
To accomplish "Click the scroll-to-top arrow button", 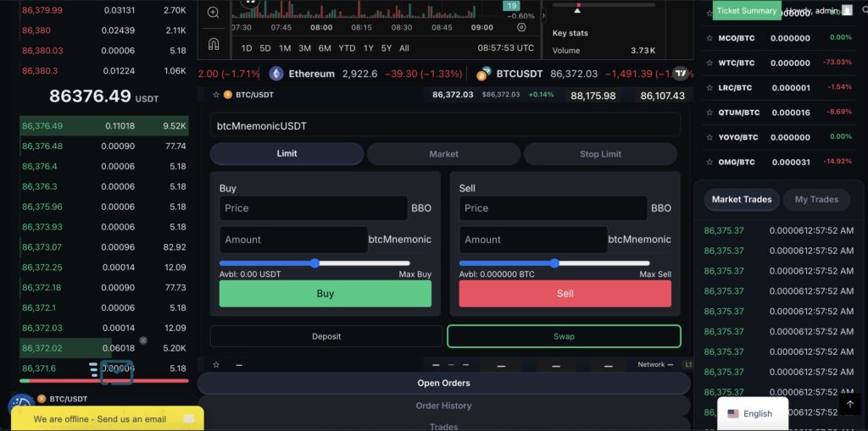I will (x=849, y=404).
